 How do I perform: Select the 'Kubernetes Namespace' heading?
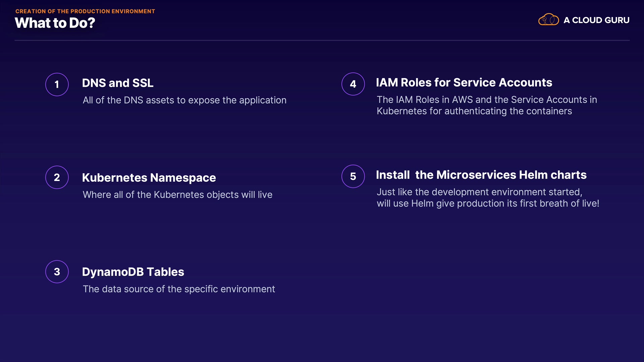(149, 178)
